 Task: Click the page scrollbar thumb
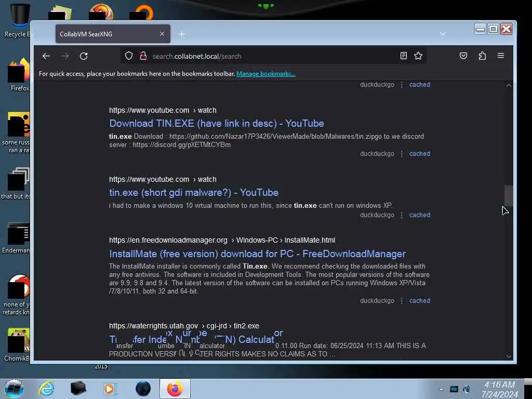pos(509,195)
